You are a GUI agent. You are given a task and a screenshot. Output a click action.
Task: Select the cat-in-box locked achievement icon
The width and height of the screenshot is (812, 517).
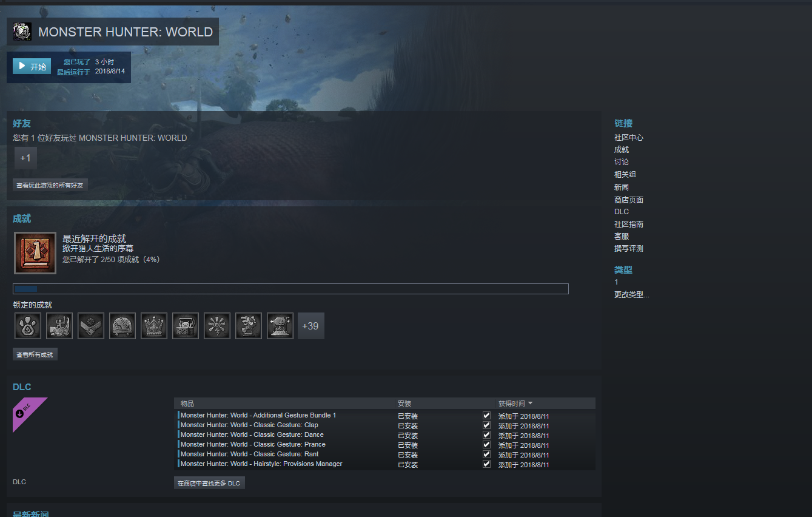click(x=186, y=326)
